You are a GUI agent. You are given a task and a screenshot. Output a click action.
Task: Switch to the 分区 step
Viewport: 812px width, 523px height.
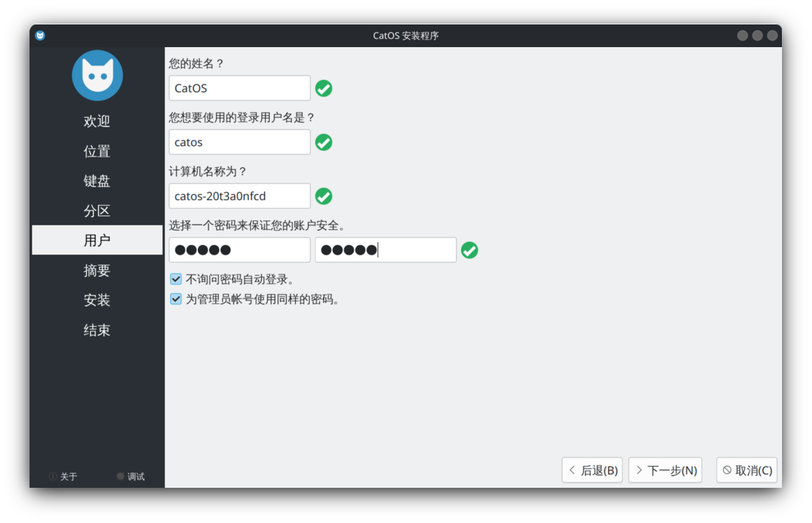coord(97,211)
